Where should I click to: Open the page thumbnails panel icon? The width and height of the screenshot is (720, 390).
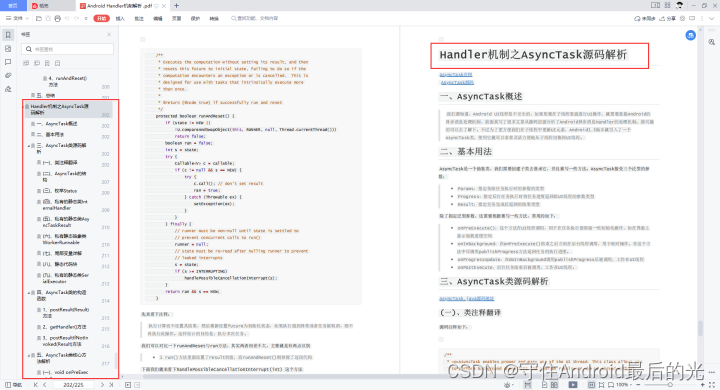coord(8,49)
